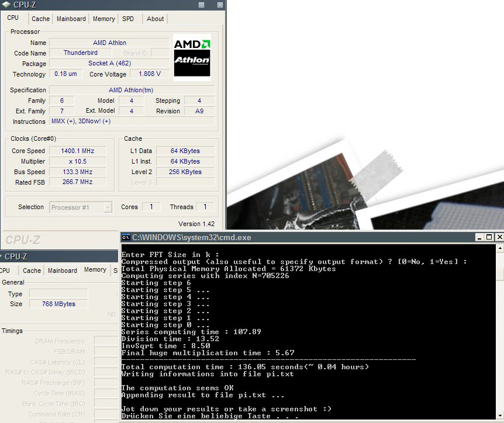Click the empty Level 3 cache field
Screen dimensions: 504x423
(x=185, y=182)
